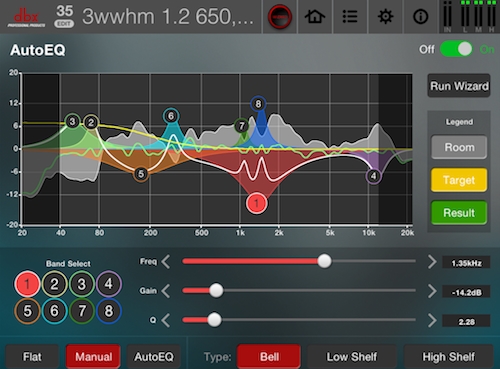
Task: Select EQ node 8 on the graph
Action: 258,104
